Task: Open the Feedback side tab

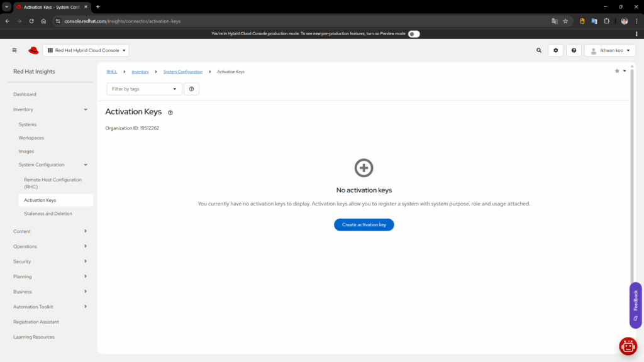Action: coord(635,305)
